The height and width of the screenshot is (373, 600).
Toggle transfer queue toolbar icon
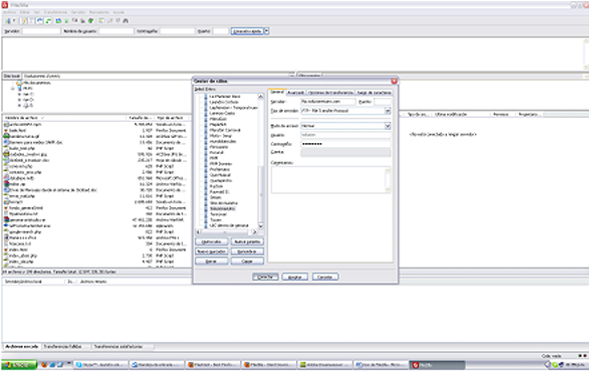[48, 21]
